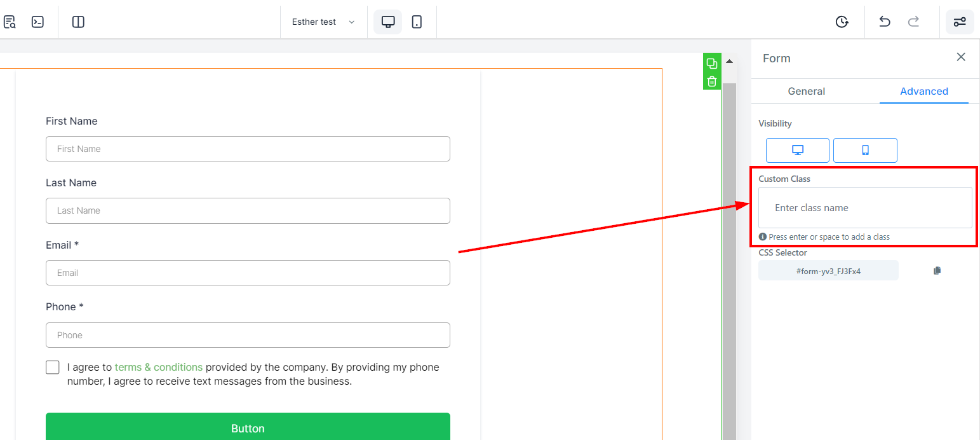Delete the form using green trash icon
The width and height of the screenshot is (980, 440).
pos(712,81)
